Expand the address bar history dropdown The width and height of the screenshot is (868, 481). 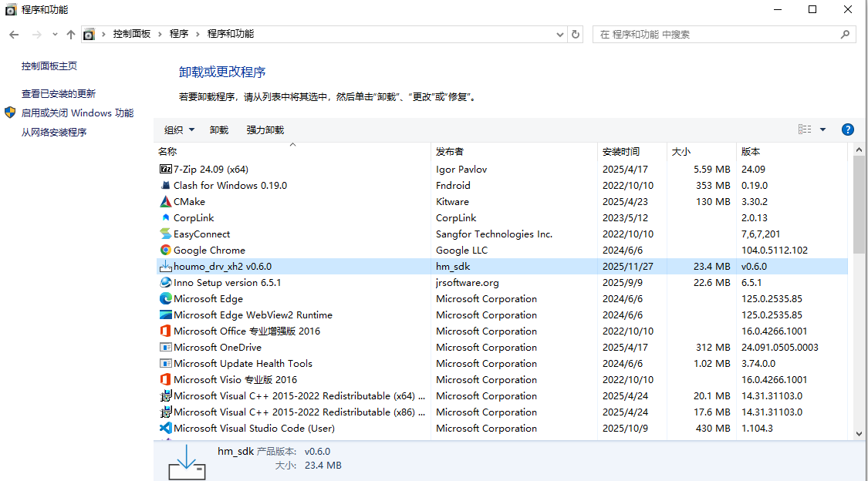click(x=559, y=34)
